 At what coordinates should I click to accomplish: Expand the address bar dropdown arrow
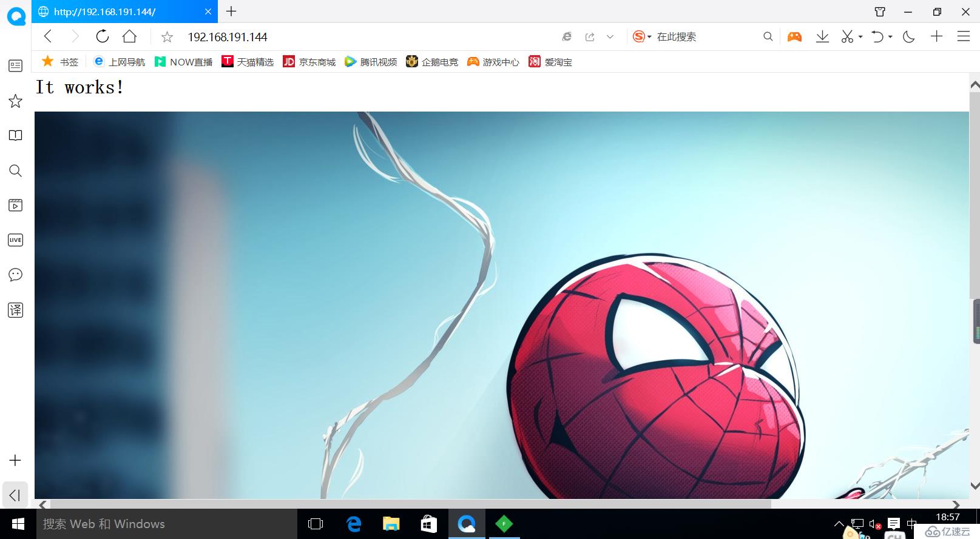pos(610,37)
